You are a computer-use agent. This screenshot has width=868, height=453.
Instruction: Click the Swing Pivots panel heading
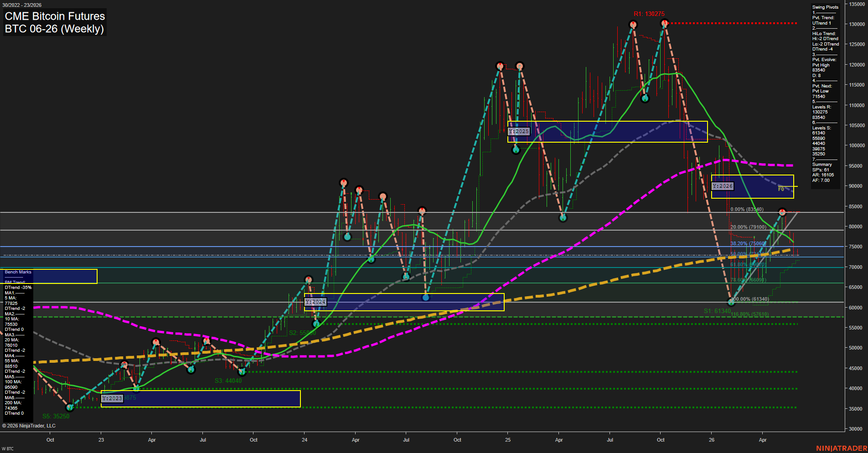pyautogui.click(x=825, y=7)
